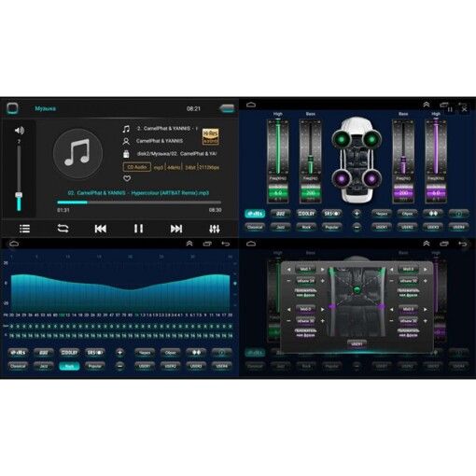Image resolution: width=476 pixels, height=476 pixels.
Task: Select rear-left purple speaker on car
Action: [x=342, y=179]
